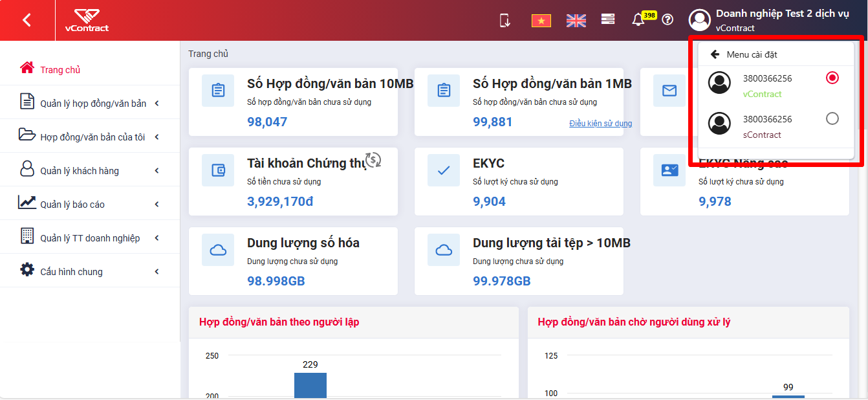The width and height of the screenshot is (868, 400).
Task: Click the 3,929,170đ balance value
Action: tap(280, 201)
